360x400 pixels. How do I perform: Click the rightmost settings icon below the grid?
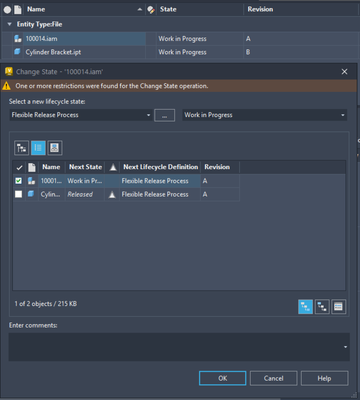[338, 307]
